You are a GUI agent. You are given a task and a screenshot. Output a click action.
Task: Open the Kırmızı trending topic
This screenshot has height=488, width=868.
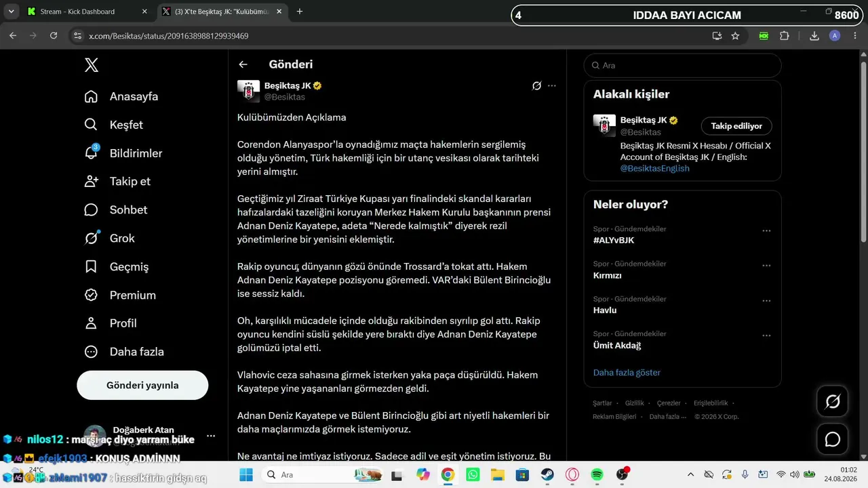coord(608,275)
